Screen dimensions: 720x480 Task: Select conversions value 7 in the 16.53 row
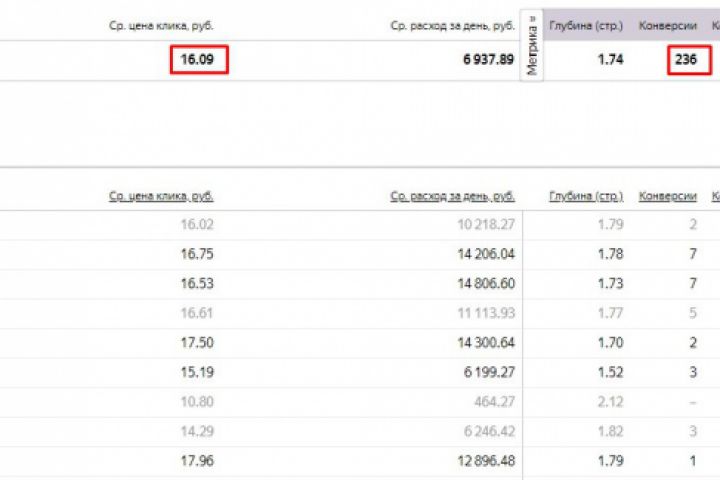pos(693,283)
